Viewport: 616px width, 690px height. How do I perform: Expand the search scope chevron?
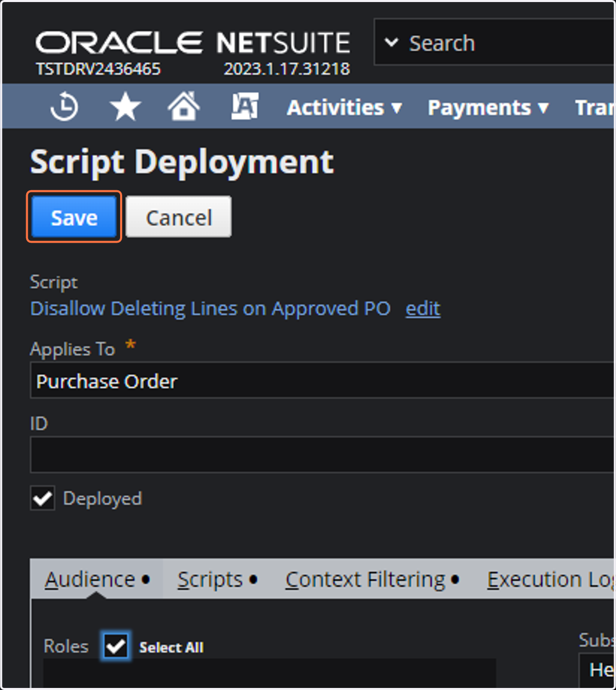click(392, 43)
